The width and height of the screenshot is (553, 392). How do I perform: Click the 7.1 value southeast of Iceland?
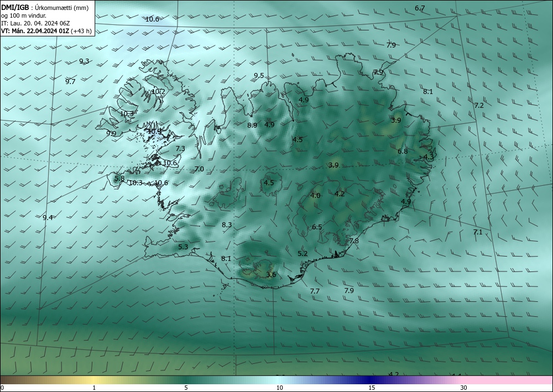[478, 232]
